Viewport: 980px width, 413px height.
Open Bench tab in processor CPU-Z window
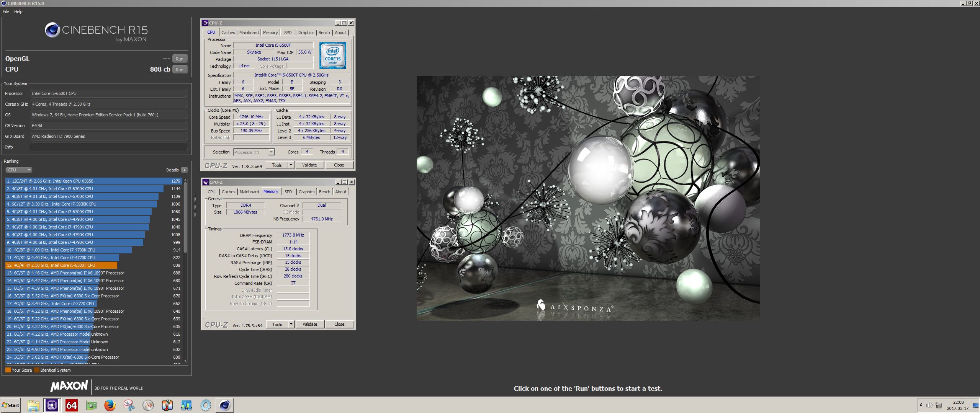coord(324,33)
